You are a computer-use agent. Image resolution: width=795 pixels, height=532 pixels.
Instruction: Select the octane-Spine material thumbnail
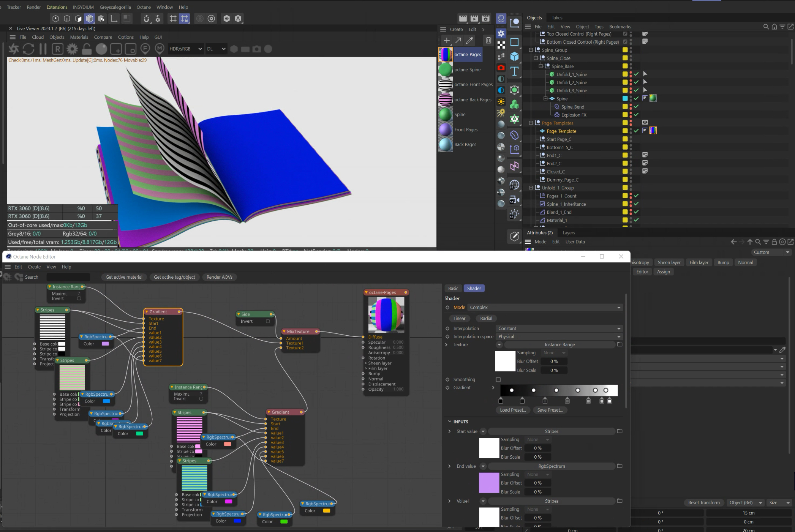coord(446,69)
